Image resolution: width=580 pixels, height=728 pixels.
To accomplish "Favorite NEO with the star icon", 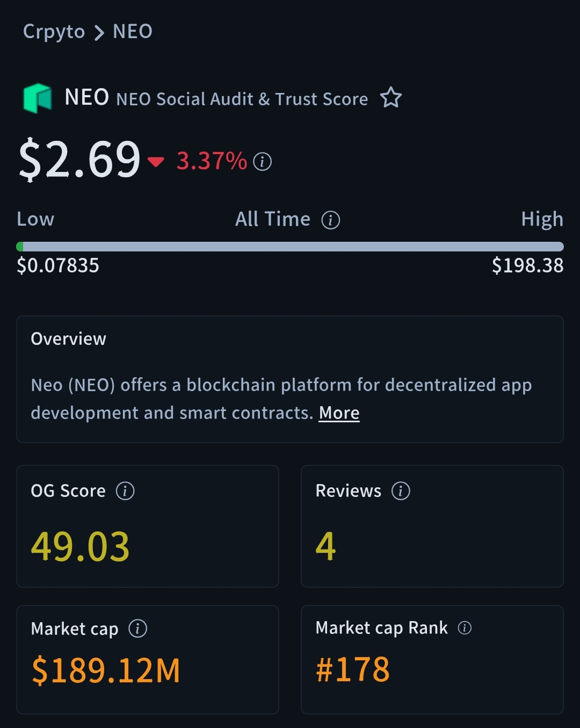I will tap(391, 98).
